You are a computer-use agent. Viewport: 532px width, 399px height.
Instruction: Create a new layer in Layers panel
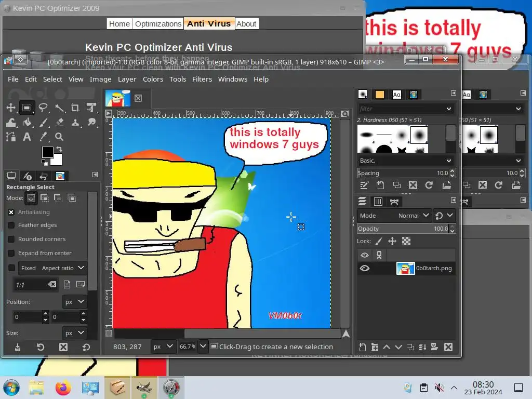tap(362, 347)
